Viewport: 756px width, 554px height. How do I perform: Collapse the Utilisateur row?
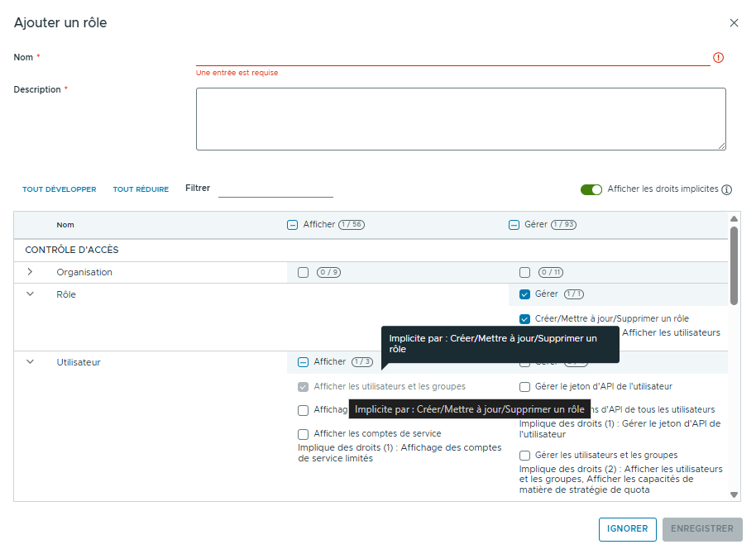31,361
